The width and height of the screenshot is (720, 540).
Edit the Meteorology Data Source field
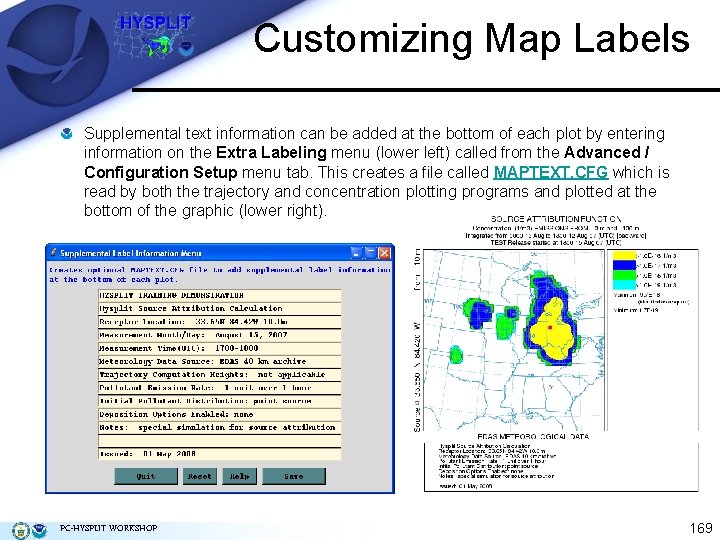pos(219,361)
